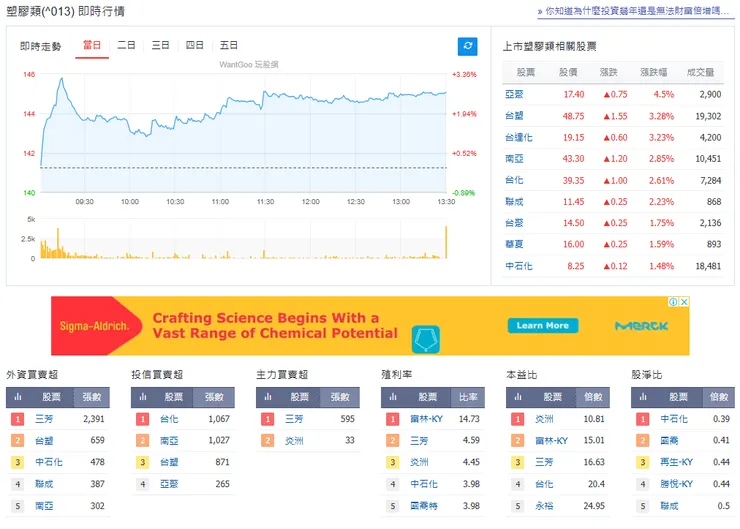Open 台聚 stock link
The height and width of the screenshot is (529, 740).
(x=514, y=223)
